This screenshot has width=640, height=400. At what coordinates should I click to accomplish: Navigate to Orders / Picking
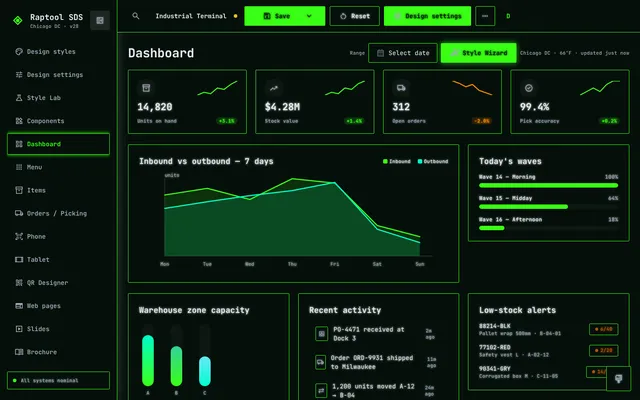[58, 213]
